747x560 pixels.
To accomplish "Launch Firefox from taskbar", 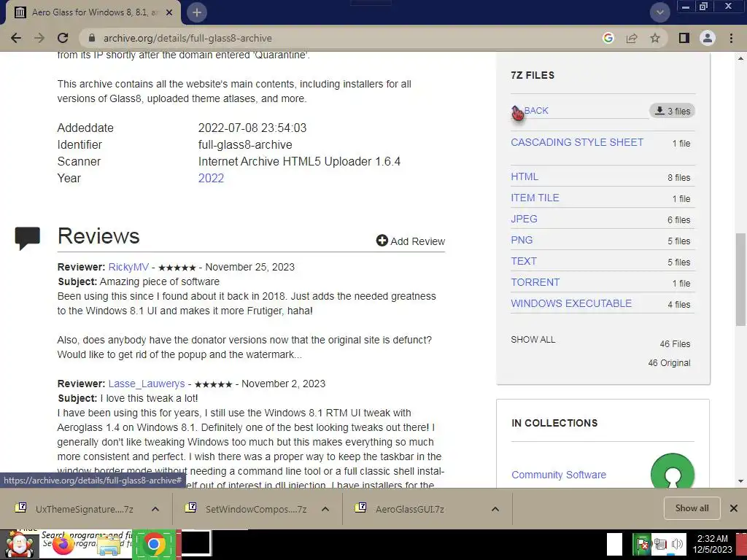I will 63,544.
